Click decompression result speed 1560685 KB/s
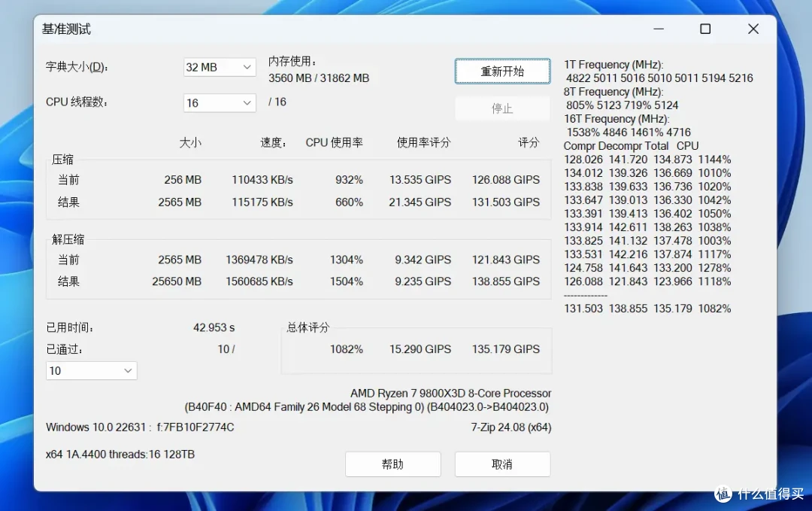This screenshot has height=511, width=812. [259, 281]
